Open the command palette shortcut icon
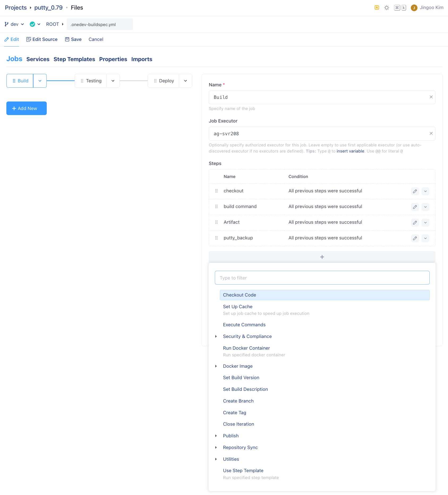Viewport: 448px width, 495px height. point(400,8)
